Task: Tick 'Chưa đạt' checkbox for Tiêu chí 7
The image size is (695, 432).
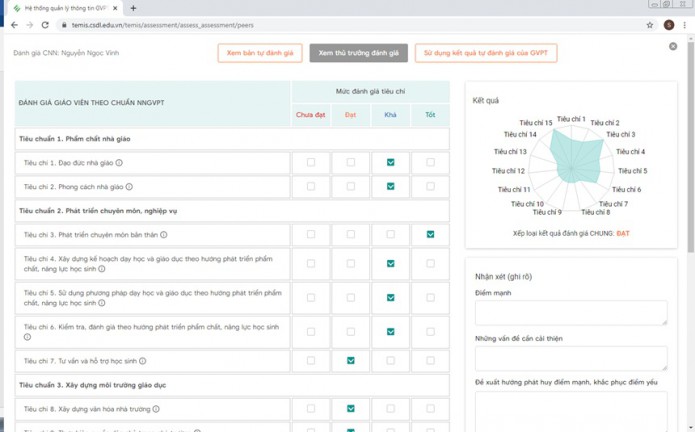Action: click(x=311, y=360)
